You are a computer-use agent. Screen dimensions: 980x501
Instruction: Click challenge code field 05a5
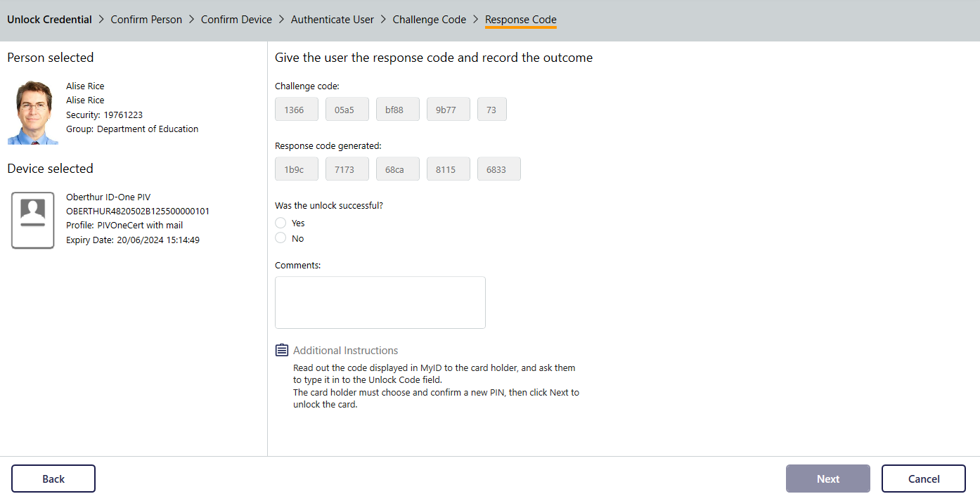347,110
